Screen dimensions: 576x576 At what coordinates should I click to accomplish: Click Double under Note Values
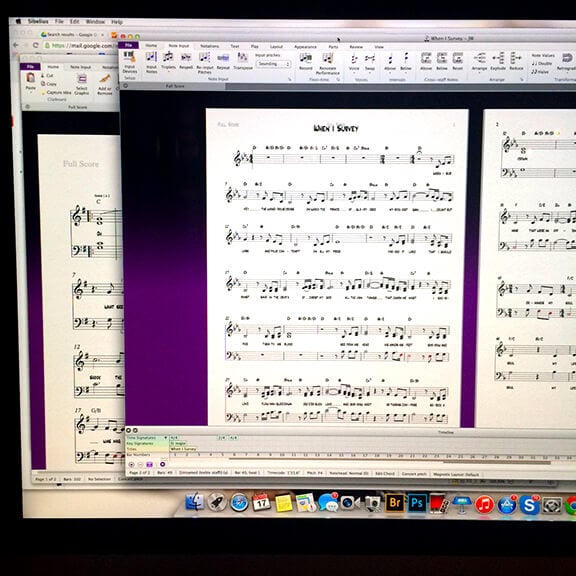pyautogui.click(x=541, y=63)
